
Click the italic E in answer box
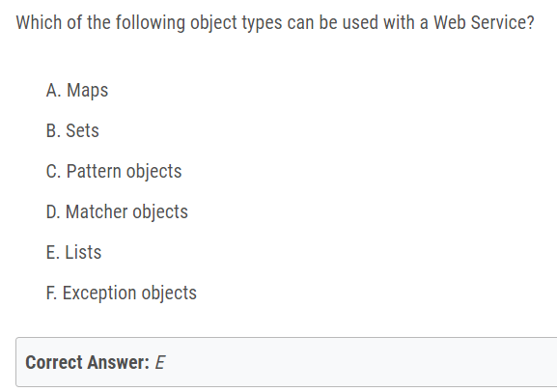tap(160, 362)
